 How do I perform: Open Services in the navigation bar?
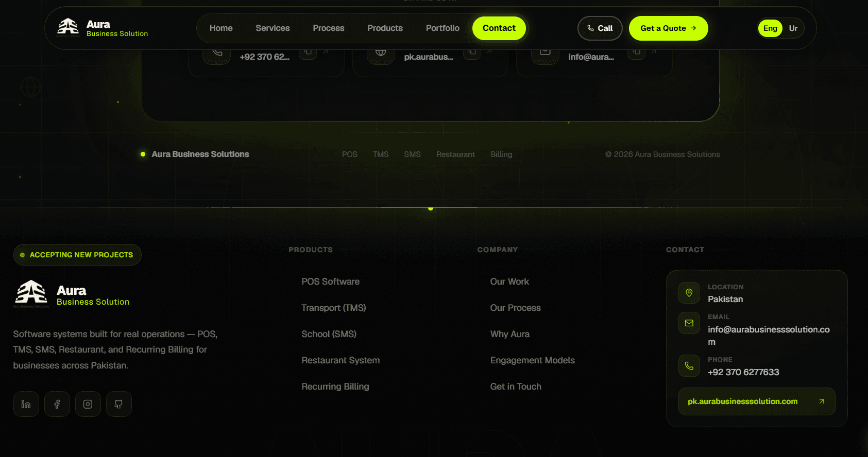coord(273,28)
